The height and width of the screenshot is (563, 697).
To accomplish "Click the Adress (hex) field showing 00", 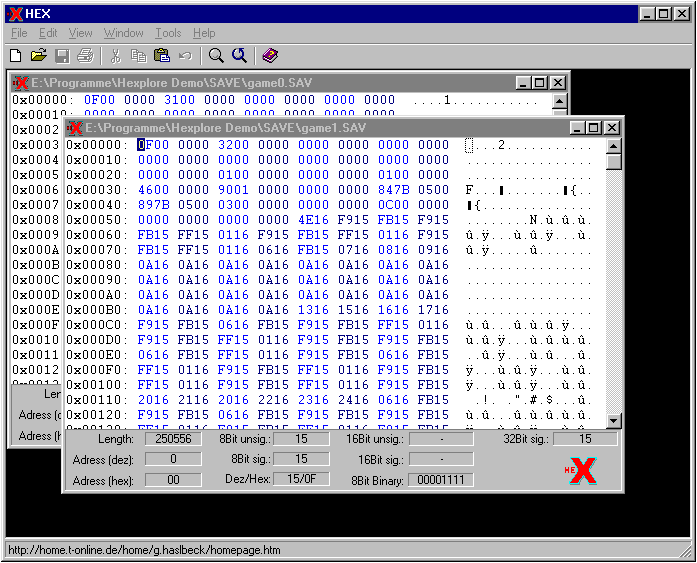I will point(173,480).
